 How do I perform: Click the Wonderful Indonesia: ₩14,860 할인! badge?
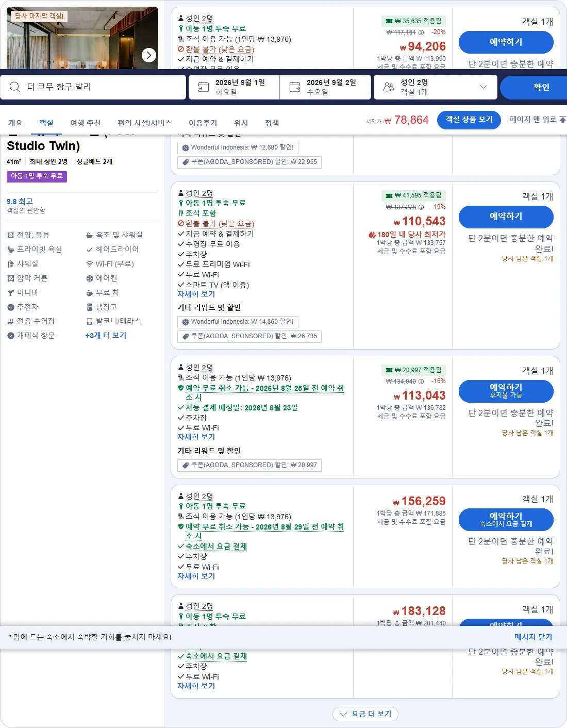pyautogui.click(x=238, y=322)
